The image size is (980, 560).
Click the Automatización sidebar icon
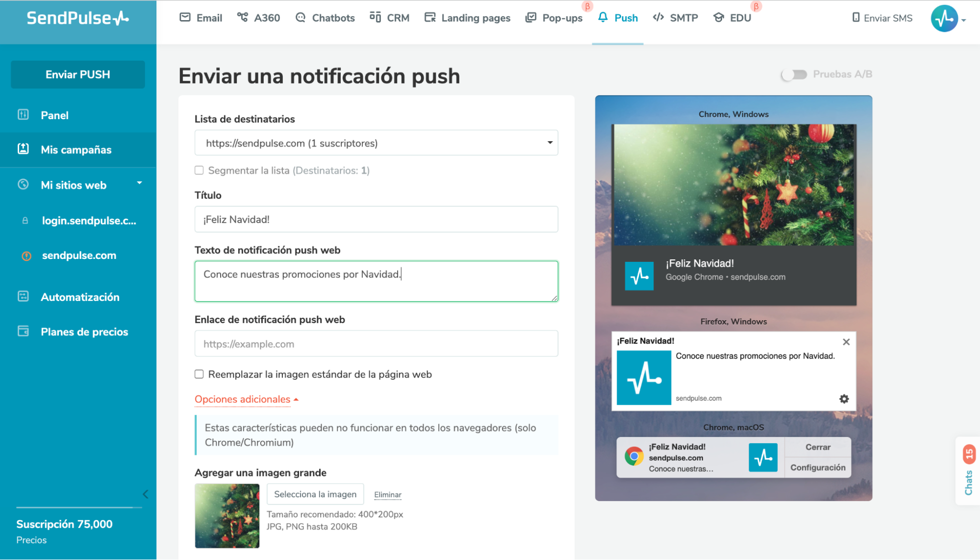(23, 297)
